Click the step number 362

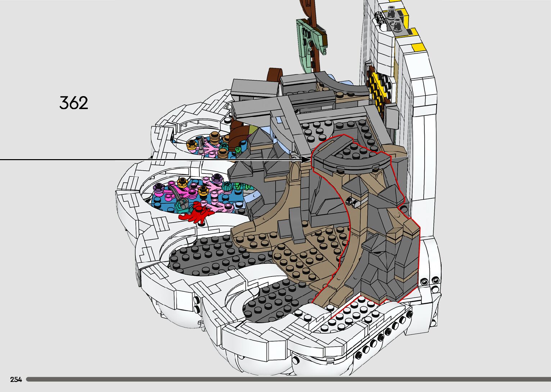(74, 103)
